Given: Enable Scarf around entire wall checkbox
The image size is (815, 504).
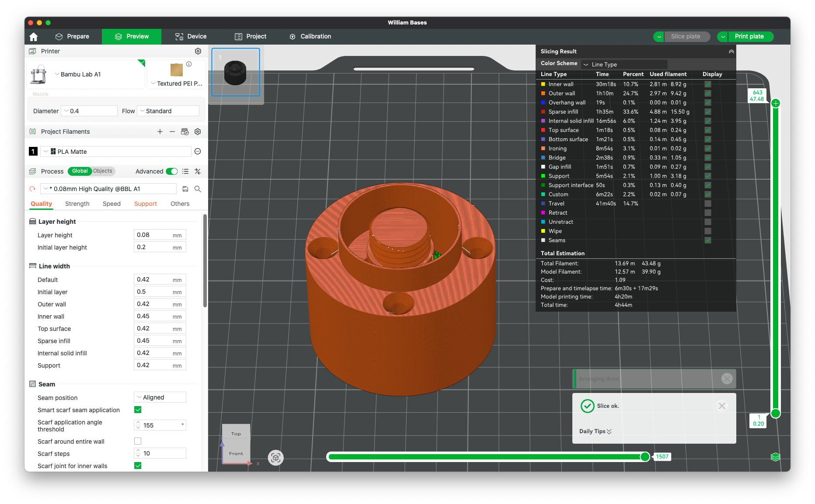Looking at the screenshot, I should [x=138, y=441].
